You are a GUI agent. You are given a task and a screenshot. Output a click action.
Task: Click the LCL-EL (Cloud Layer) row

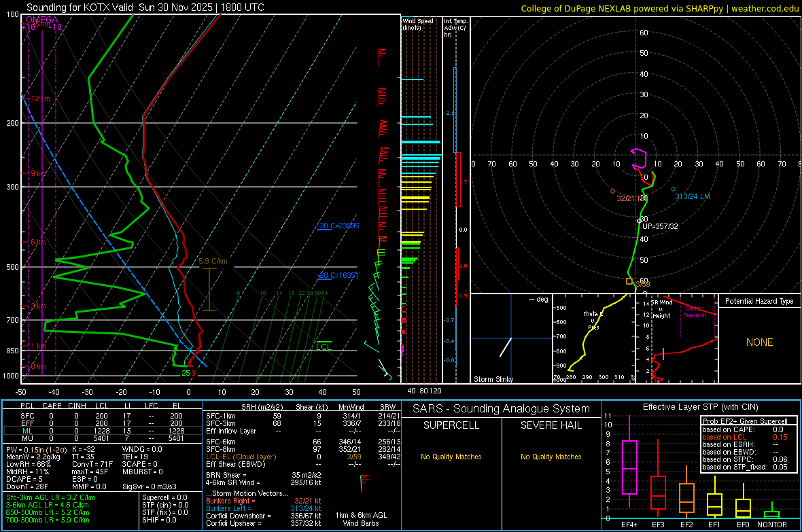303,457
